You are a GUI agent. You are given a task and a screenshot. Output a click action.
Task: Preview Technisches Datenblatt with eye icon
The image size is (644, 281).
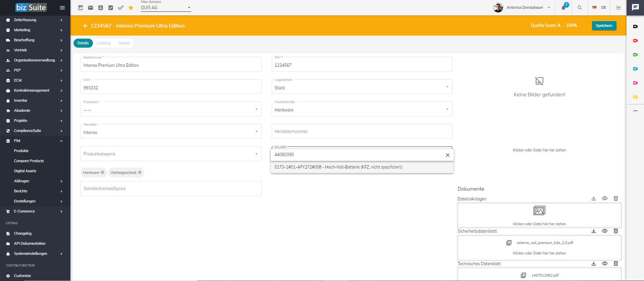tap(605, 264)
